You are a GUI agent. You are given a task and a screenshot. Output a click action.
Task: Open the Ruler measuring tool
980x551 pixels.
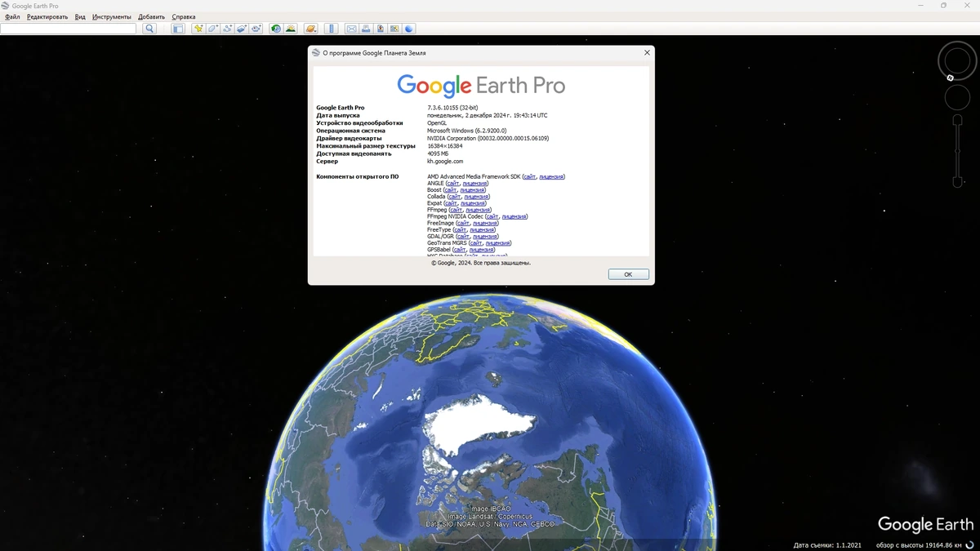[331, 29]
